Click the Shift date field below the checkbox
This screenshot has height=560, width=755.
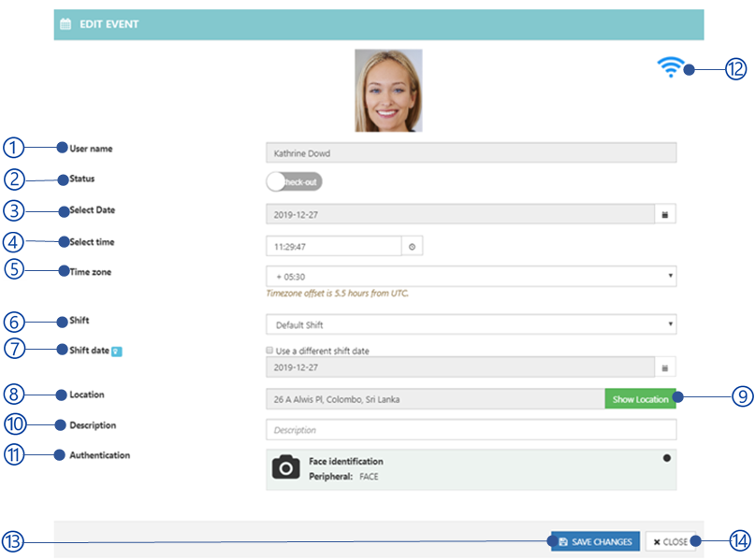click(460, 367)
